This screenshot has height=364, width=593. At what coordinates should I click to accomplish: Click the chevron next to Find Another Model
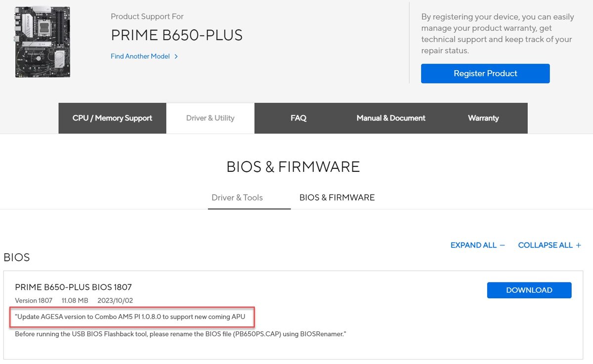point(176,57)
